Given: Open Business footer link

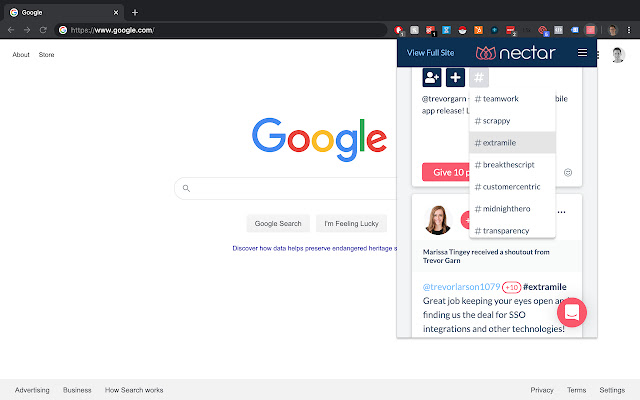Looking at the screenshot, I should [x=77, y=390].
